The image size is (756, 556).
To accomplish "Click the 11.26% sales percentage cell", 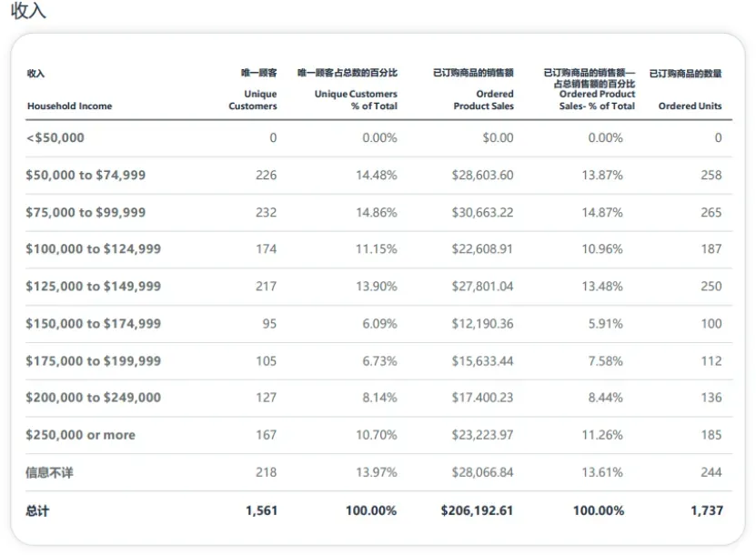I will click(x=602, y=435).
